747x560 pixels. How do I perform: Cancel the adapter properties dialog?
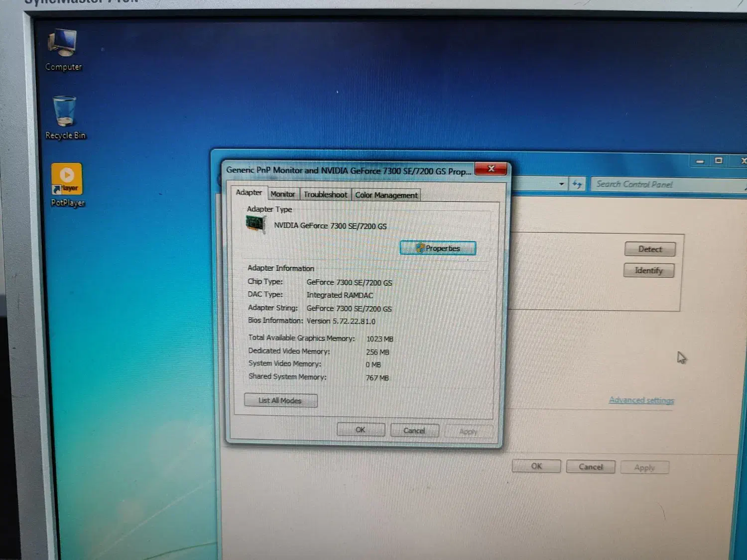pos(414,431)
